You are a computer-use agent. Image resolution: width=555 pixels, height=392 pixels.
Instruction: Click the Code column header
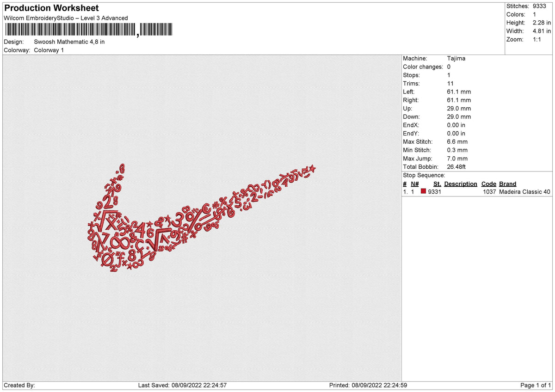pos(489,184)
